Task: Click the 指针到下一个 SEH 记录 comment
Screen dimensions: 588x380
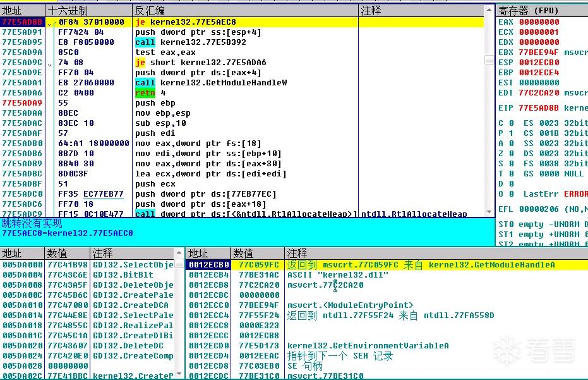Action: [340, 355]
